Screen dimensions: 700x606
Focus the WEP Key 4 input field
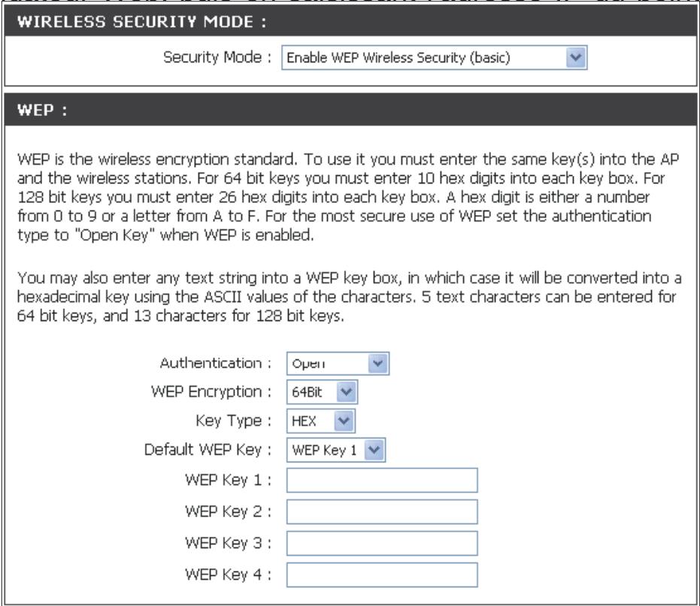[382, 574]
